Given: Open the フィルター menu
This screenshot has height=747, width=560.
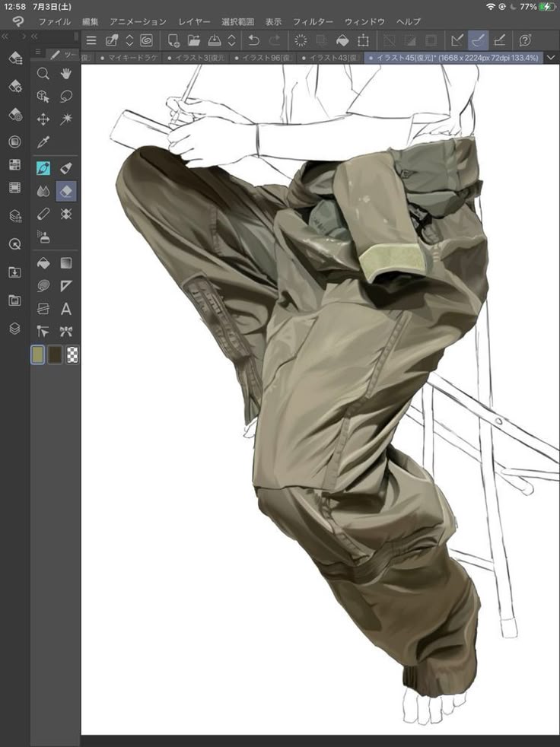Looking at the screenshot, I should [x=313, y=21].
